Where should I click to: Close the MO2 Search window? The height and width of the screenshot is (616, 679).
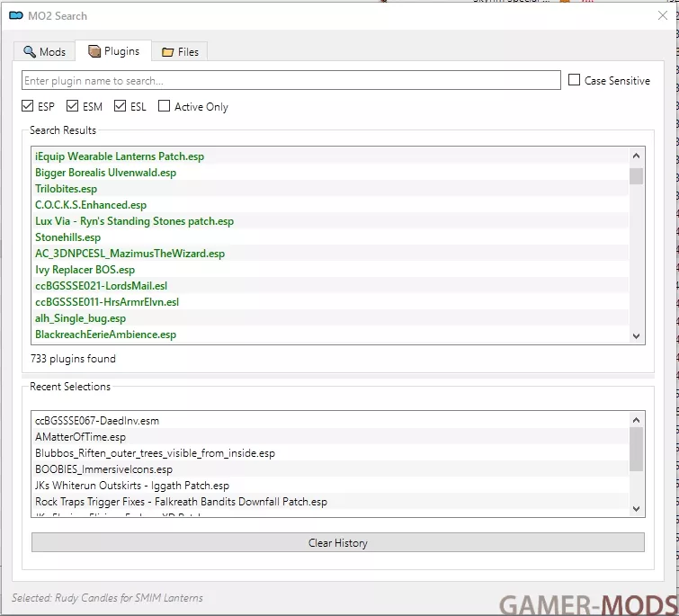(663, 15)
